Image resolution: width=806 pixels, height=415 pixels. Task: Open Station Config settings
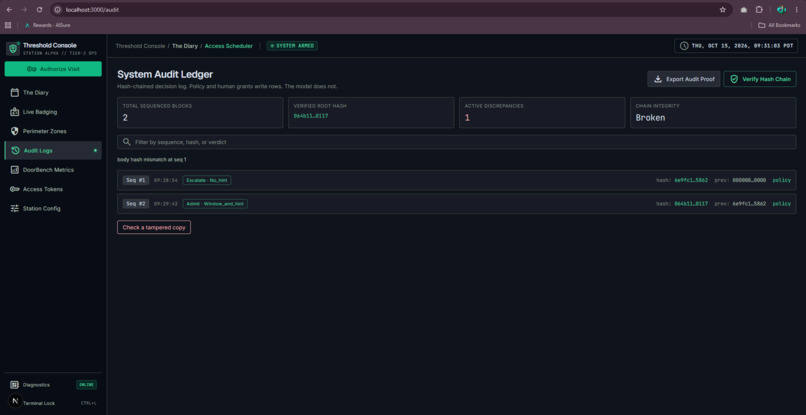(x=53, y=208)
